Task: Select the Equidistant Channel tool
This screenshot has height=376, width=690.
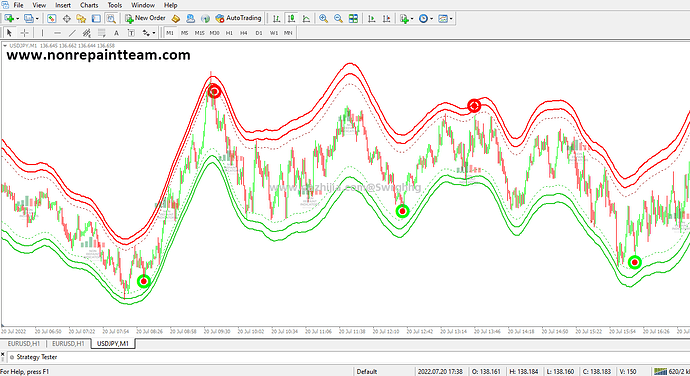Action: point(87,33)
